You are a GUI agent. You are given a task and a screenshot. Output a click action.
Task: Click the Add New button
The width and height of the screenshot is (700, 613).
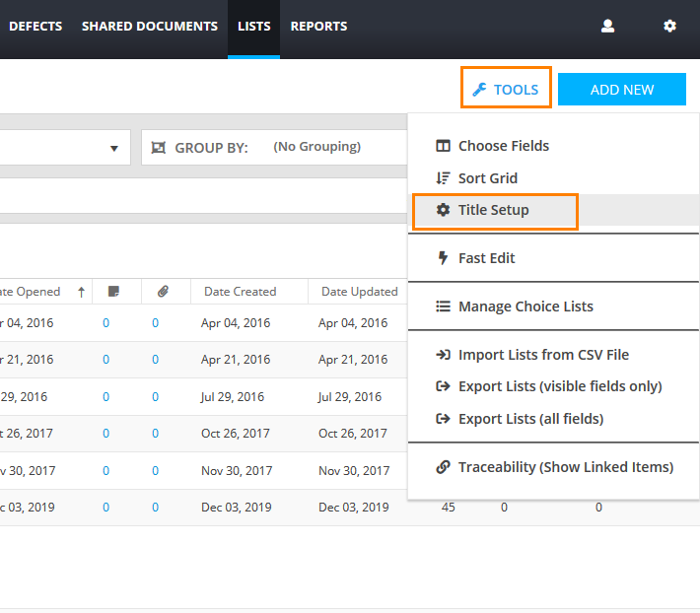point(621,90)
